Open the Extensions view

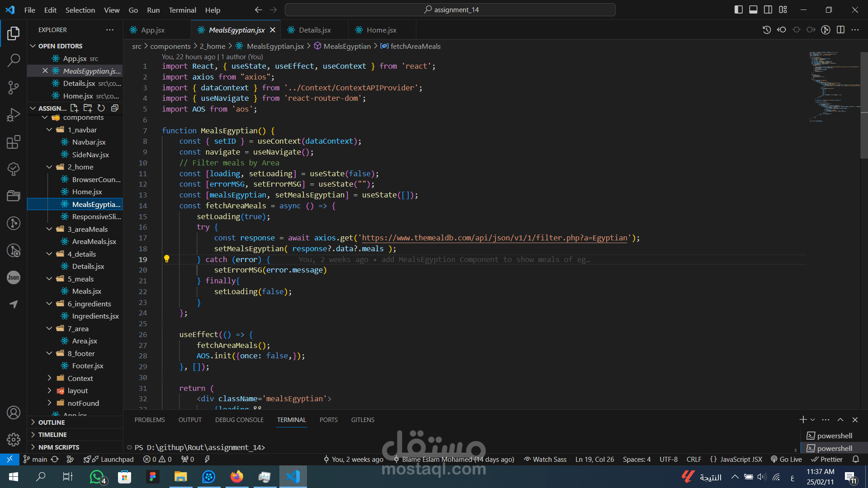click(x=14, y=142)
